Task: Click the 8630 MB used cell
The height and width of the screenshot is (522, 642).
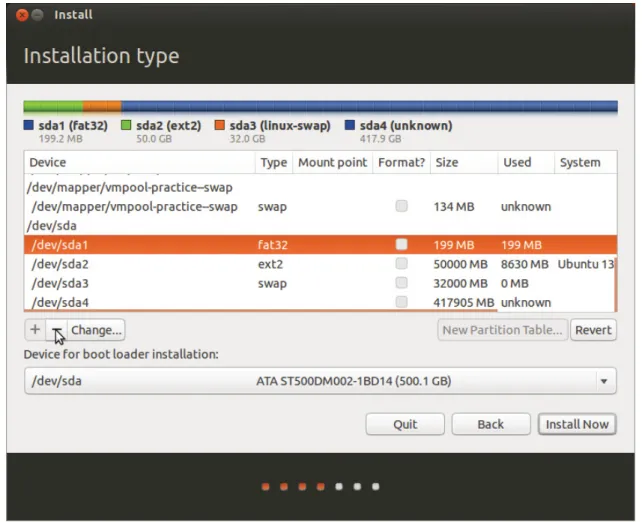Action: [x=524, y=264]
